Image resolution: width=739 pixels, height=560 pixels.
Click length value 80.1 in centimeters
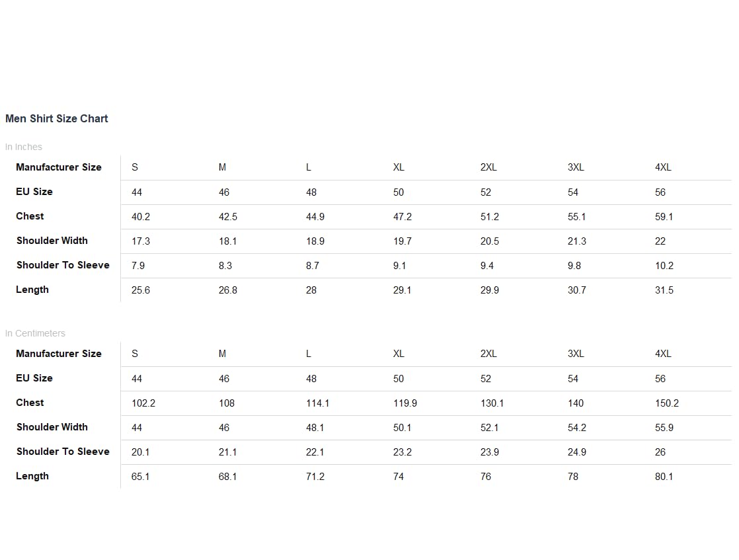click(664, 477)
